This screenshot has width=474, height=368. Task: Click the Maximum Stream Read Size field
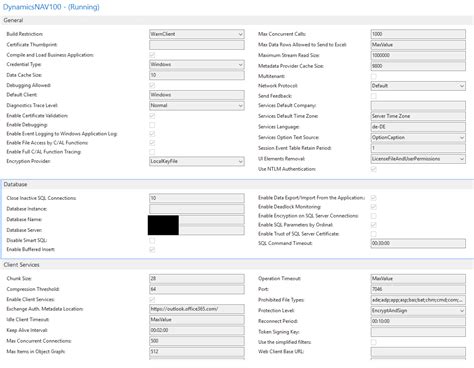[418, 55]
